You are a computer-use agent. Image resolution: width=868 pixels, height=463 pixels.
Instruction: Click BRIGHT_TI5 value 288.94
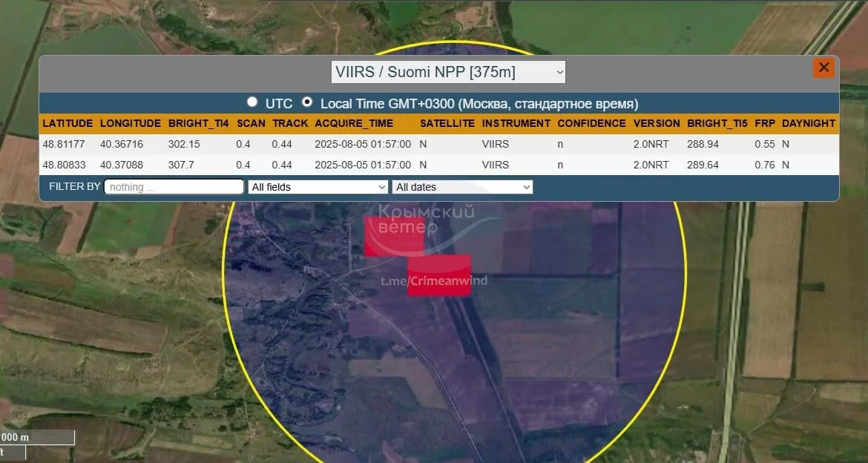click(703, 144)
